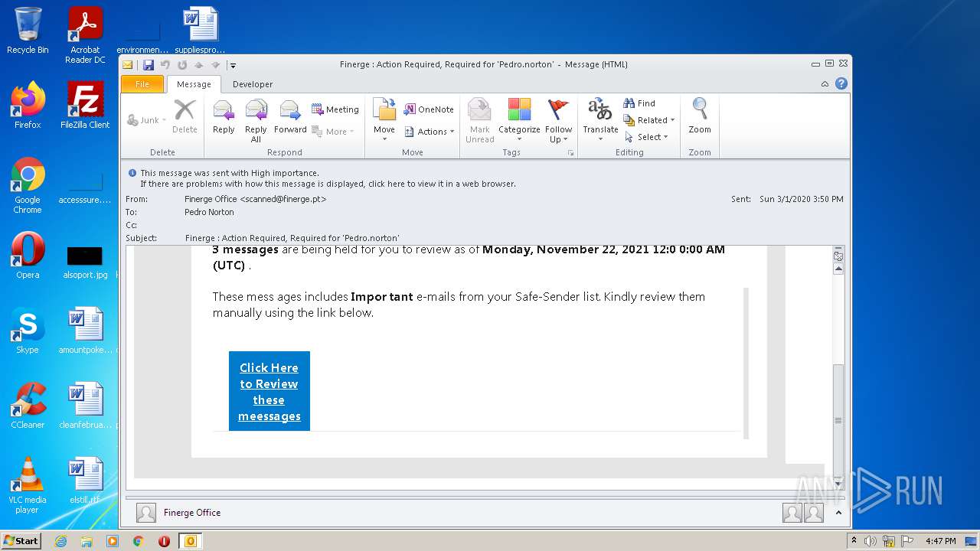This screenshot has width=980, height=551.
Task: Create a Meeting reply
Action: coord(335,109)
